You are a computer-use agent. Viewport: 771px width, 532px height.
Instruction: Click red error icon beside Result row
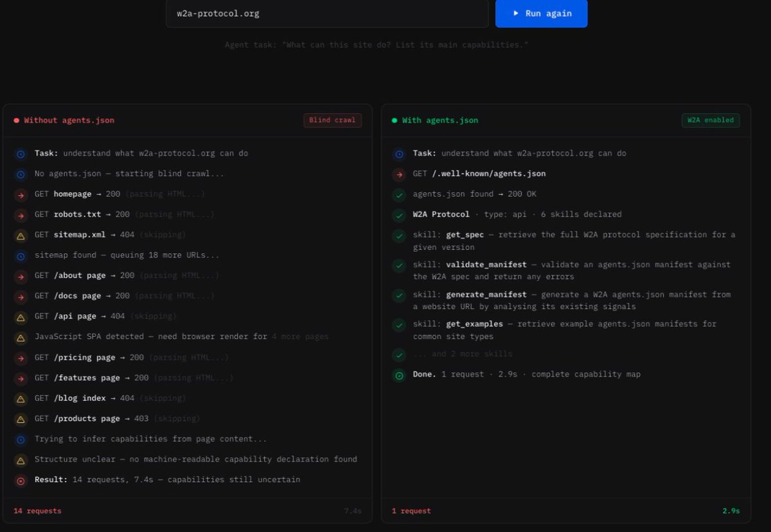coord(21,481)
